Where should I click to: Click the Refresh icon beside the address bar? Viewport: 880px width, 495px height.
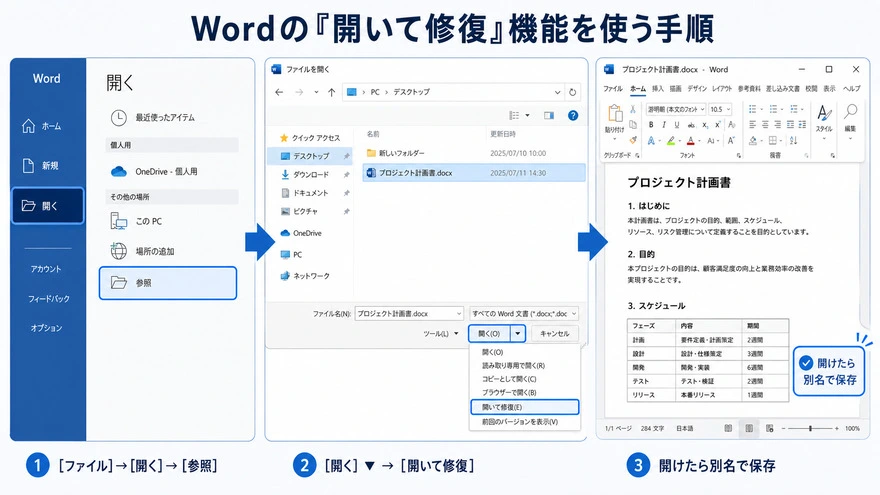pyautogui.click(x=572, y=92)
